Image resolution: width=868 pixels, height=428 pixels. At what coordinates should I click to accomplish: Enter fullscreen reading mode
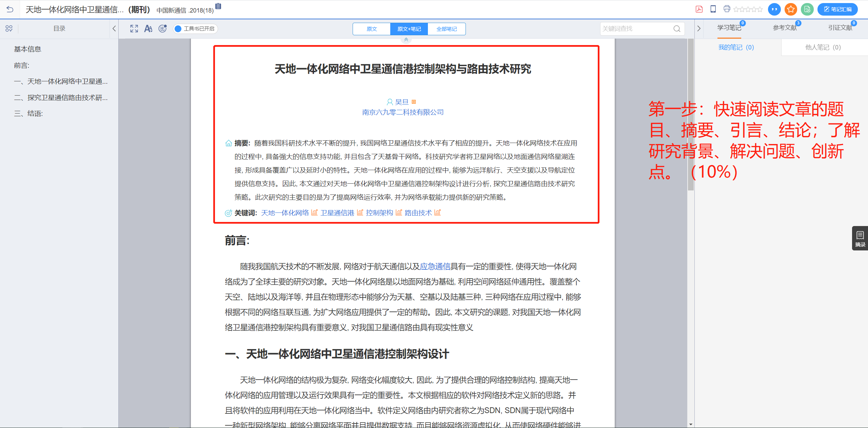(x=134, y=29)
